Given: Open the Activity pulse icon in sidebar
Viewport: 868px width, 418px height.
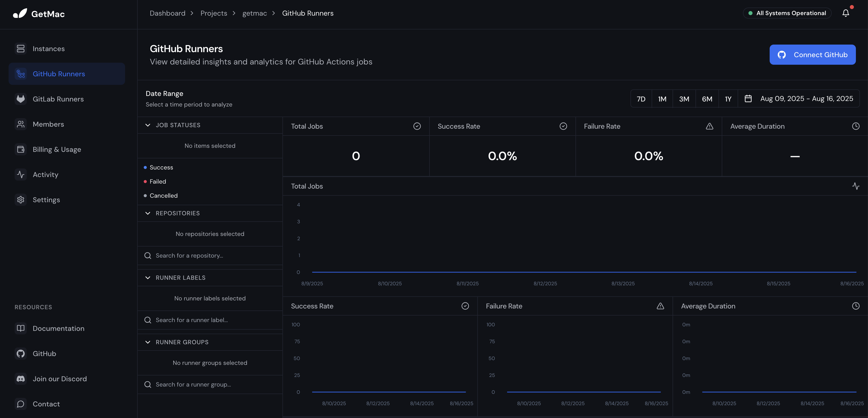Looking at the screenshot, I should (21, 174).
